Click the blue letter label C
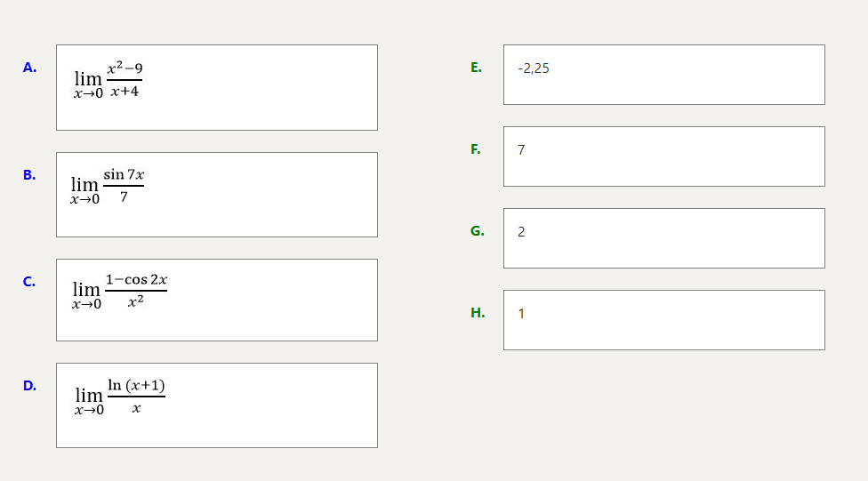This screenshot has width=868, height=481. (x=30, y=282)
